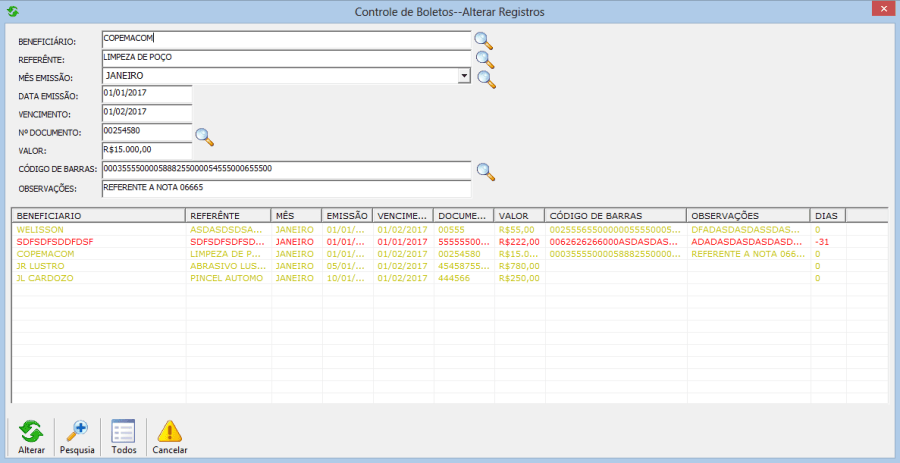Click the Todos list button
Viewport: 900px width, 463px height.
123,437
